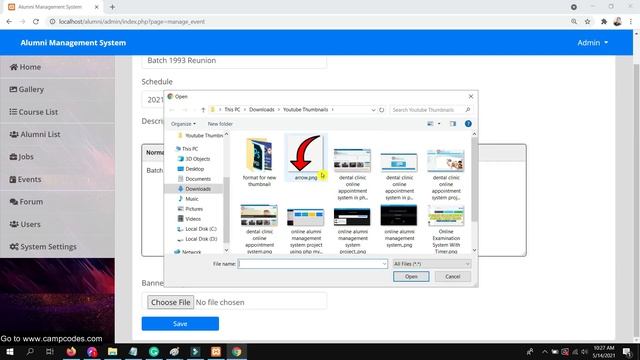Toggle the preview pane icon

[453, 124]
